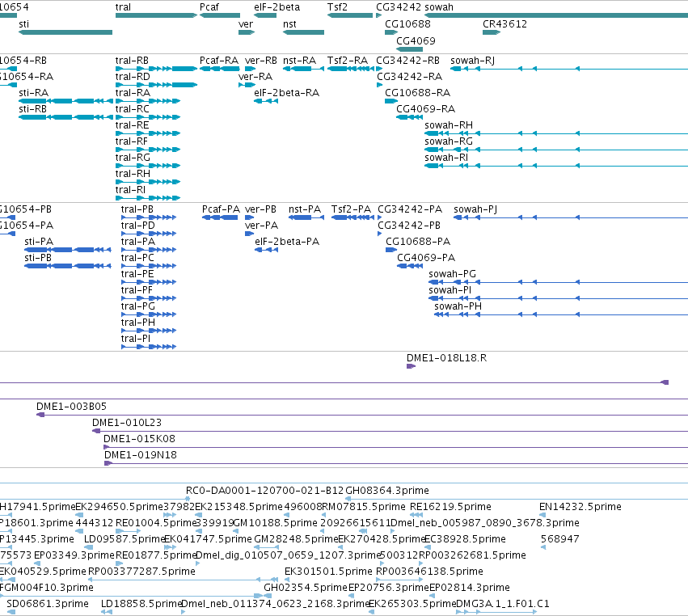Screen dimensions: 688x616
Task: Click the tral-RB transcript label
Action: [132, 60]
